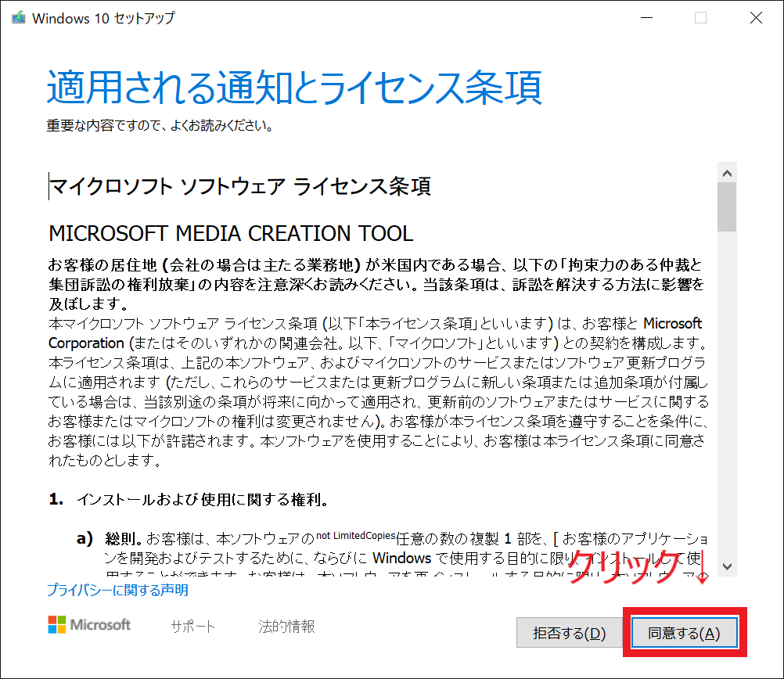Click the MICROSOFT MEDIA CREATION TOOL heading

tap(231, 233)
